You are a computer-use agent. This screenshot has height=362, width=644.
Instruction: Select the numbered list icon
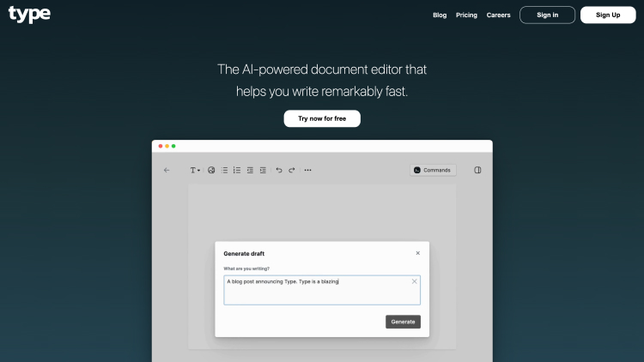tap(237, 170)
